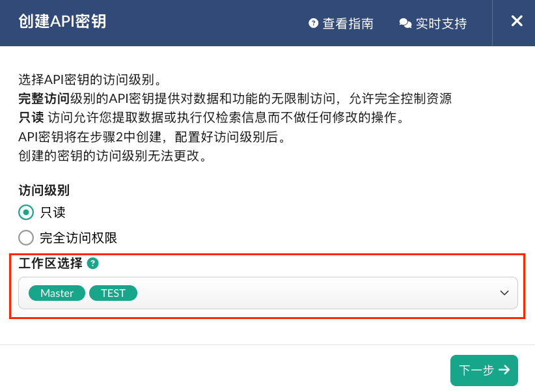Close the 创建API密钥 dialog with the X

(517, 21)
